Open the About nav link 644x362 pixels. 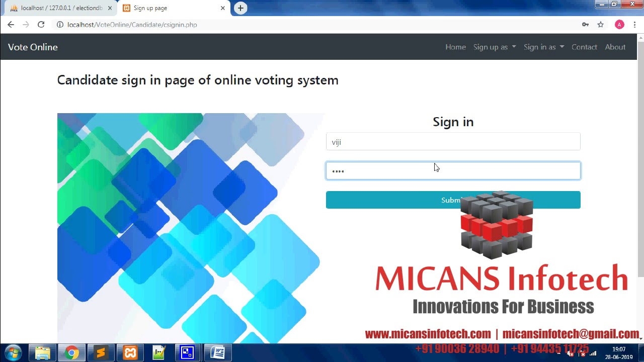click(615, 47)
